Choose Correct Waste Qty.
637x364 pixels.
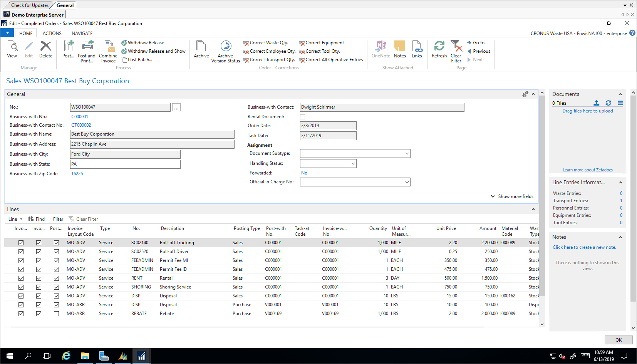click(x=266, y=43)
